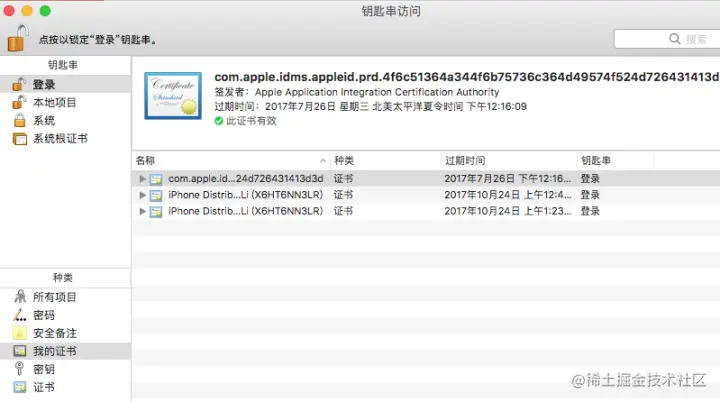This screenshot has height=402, width=720.
Task: Click 登录 keychain cell of com.apple.id row
Action: click(591, 178)
